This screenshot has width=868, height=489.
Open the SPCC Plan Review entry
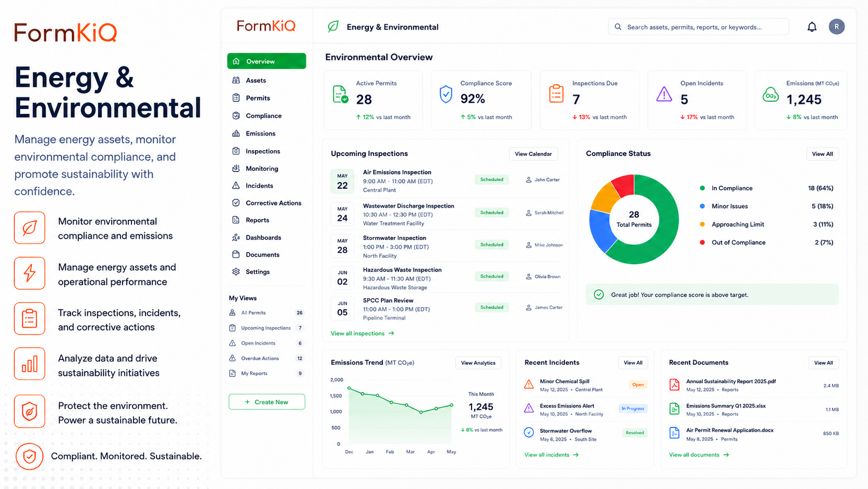tap(447, 309)
